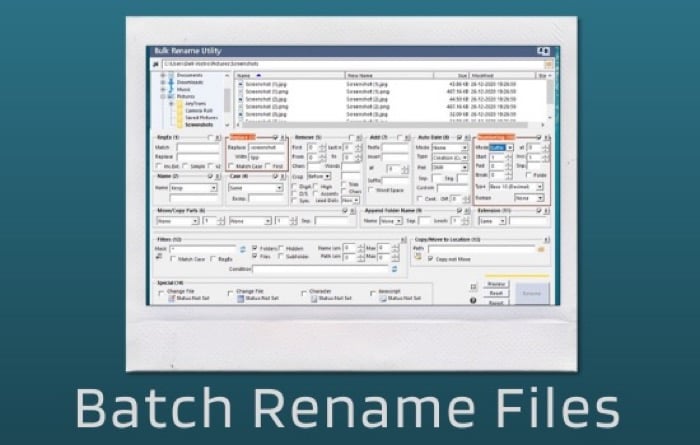Click the Filters Condition input field
Screen dimensions: 700x445
[x=321, y=269]
